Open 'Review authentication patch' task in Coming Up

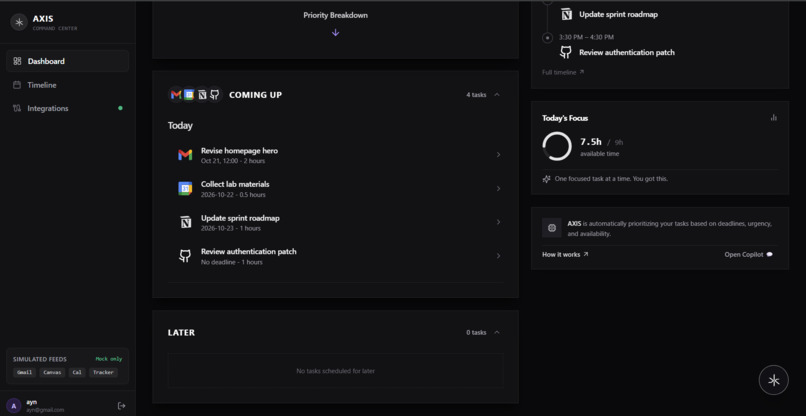coord(336,256)
